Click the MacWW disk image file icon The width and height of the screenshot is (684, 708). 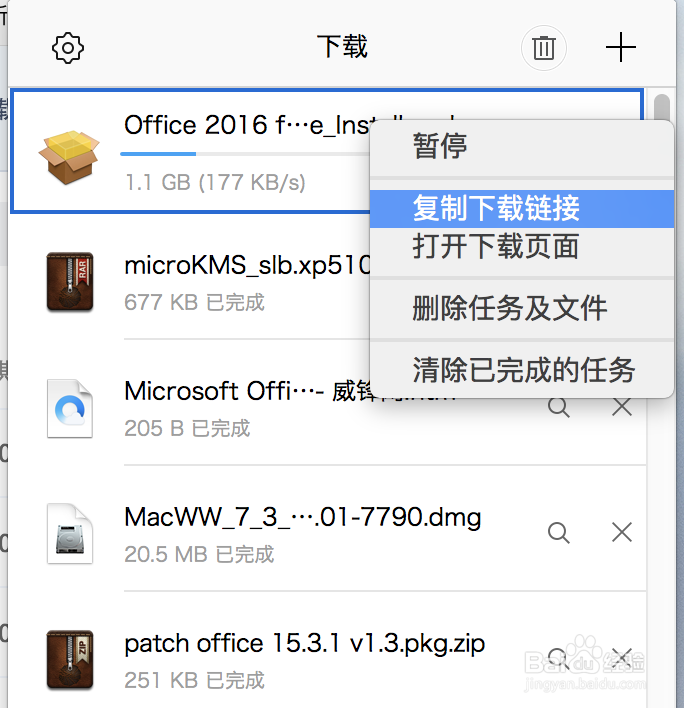click(x=70, y=534)
